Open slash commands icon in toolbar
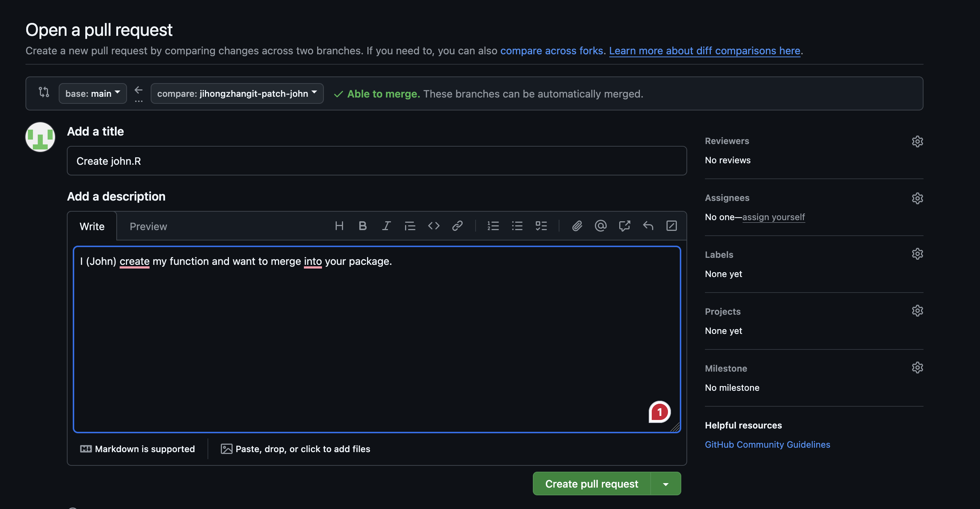 tap(671, 226)
